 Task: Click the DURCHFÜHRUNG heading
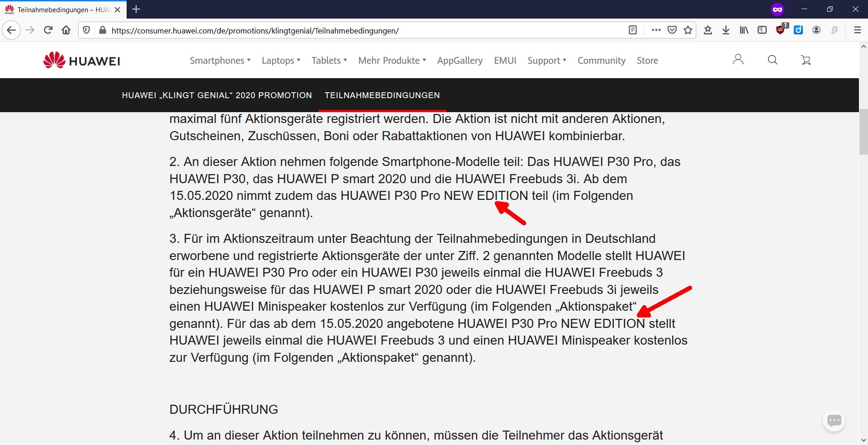pos(223,409)
